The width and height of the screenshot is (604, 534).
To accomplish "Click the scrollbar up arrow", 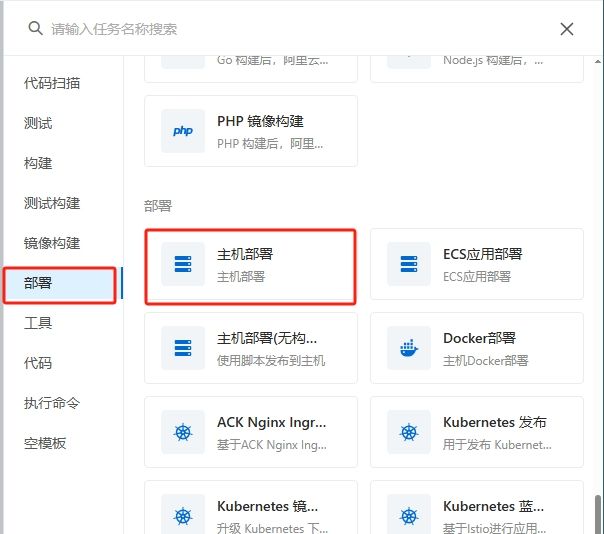I will point(598,61).
